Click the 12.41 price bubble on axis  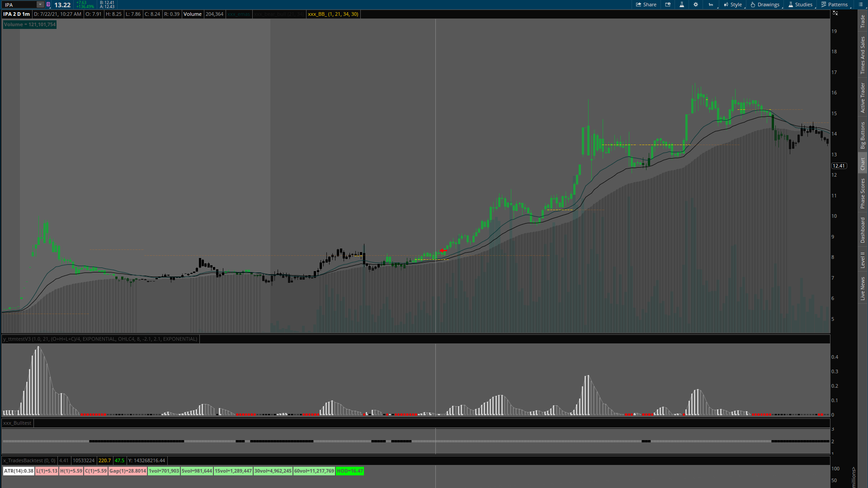(839, 166)
